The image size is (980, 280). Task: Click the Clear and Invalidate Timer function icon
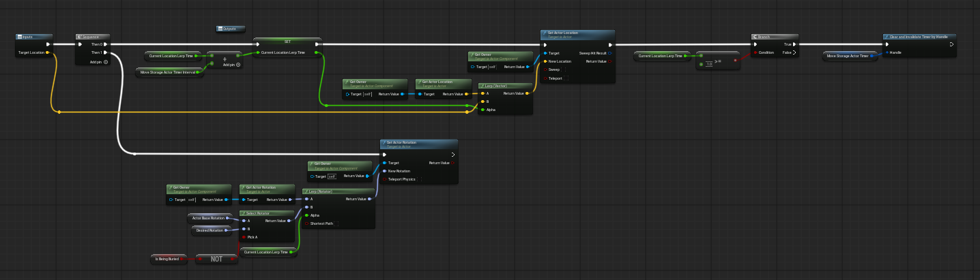coord(886,37)
